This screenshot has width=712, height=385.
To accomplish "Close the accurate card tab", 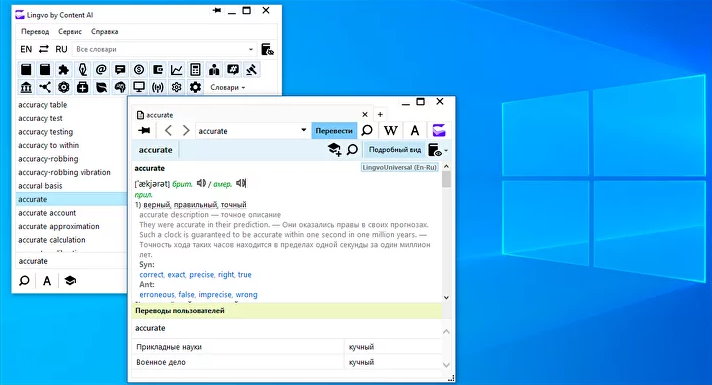I will click(x=365, y=114).
